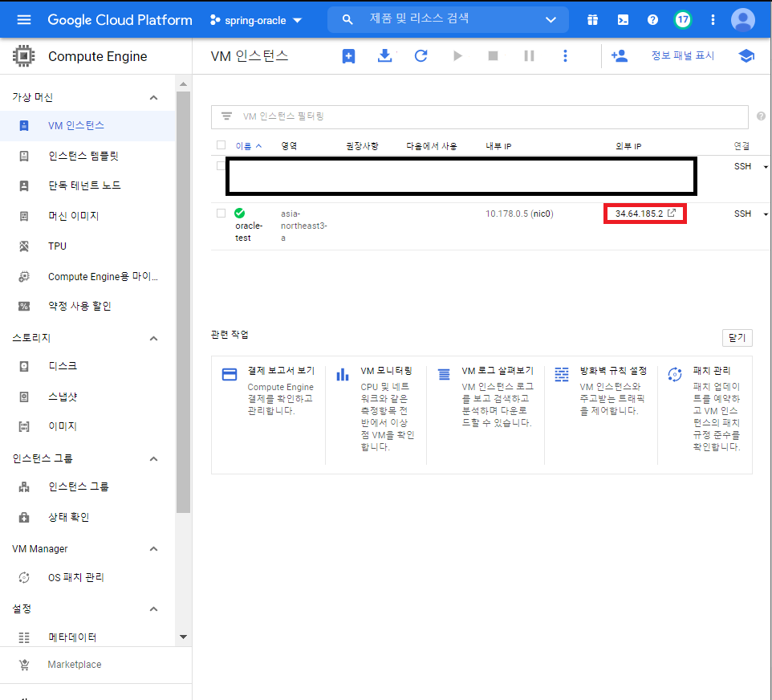Click the import VM download icon
This screenshot has height=700, width=772.
pyautogui.click(x=384, y=55)
